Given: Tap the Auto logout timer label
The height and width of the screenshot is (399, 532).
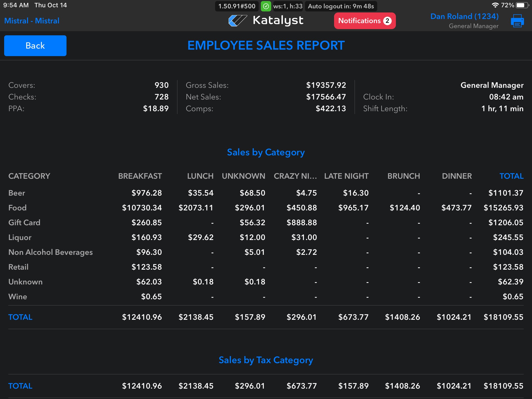Looking at the screenshot, I should pyautogui.click(x=341, y=6).
